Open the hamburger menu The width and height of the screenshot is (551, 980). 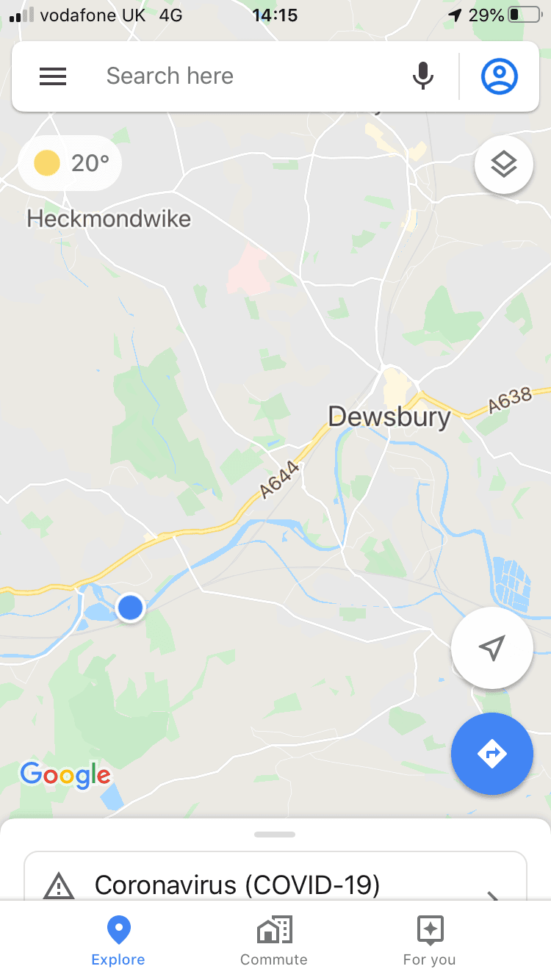(x=53, y=76)
